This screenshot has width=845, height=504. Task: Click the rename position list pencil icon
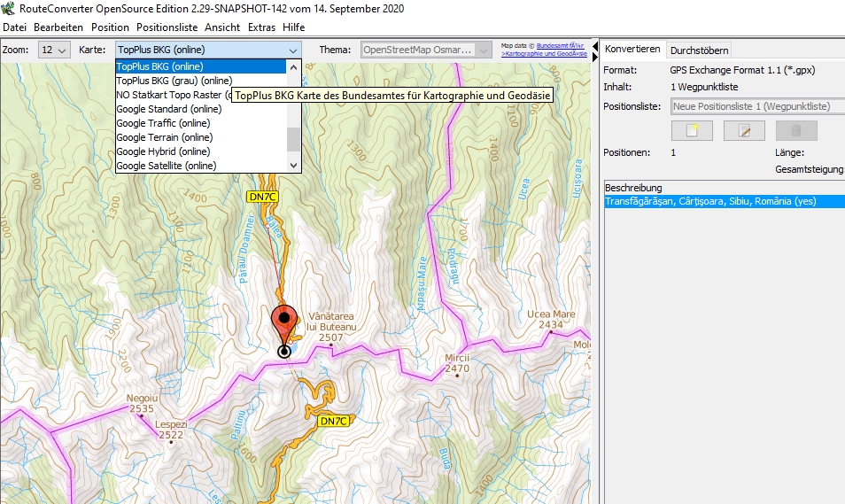[744, 131]
